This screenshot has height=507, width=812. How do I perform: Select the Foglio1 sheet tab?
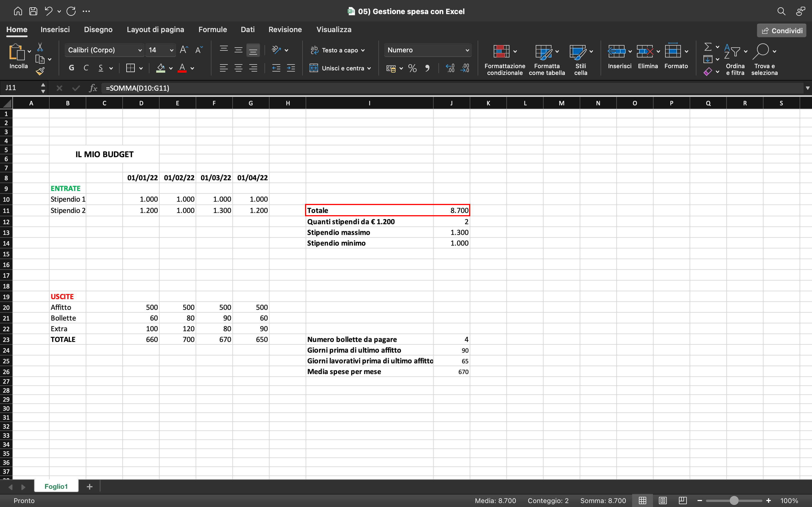[56, 486]
